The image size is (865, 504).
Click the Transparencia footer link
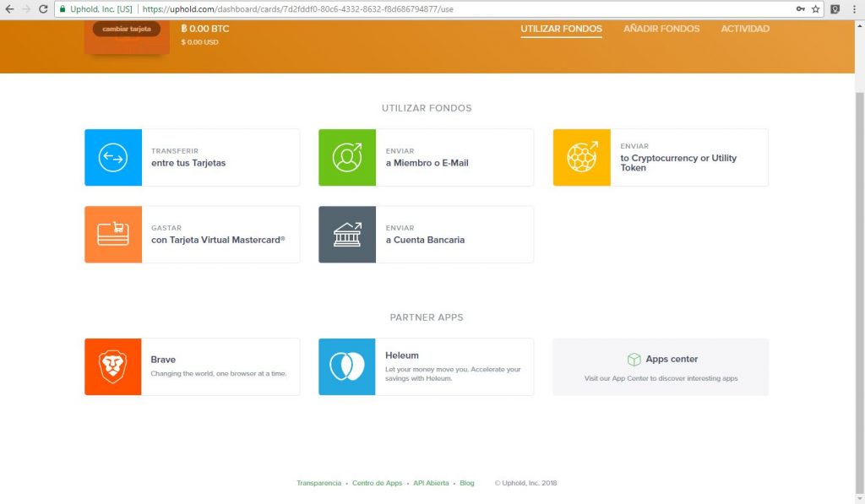318,483
